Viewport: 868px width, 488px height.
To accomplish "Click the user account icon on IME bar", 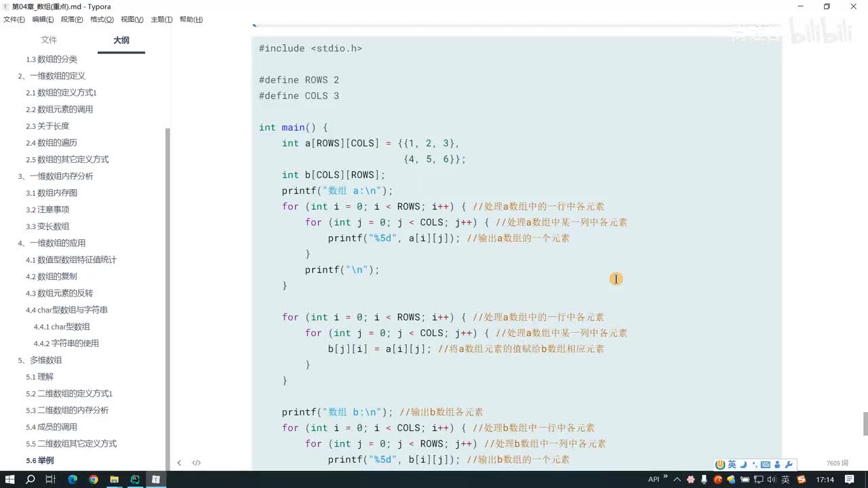I will (777, 464).
